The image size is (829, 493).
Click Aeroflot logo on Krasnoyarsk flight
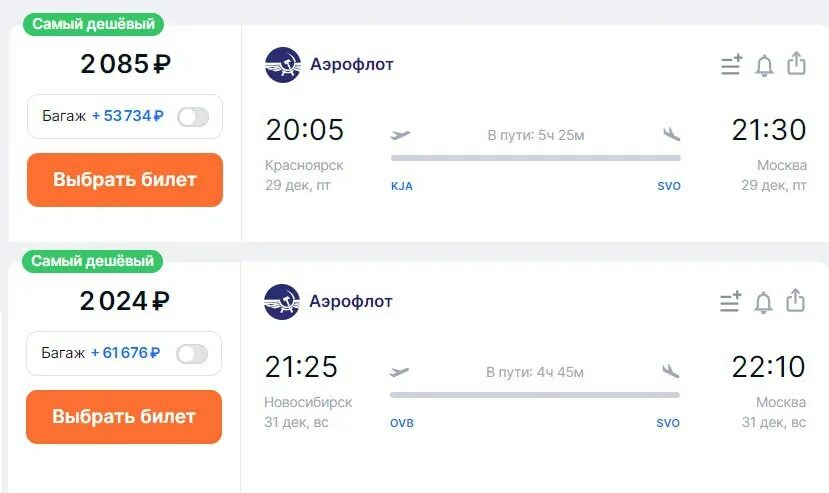pyautogui.click(x=282, y=65)
